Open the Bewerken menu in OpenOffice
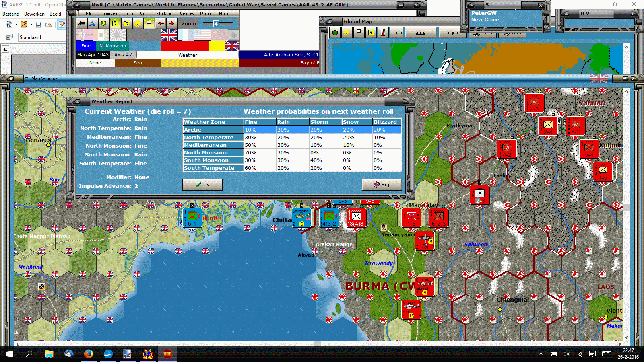 (34, 14)
